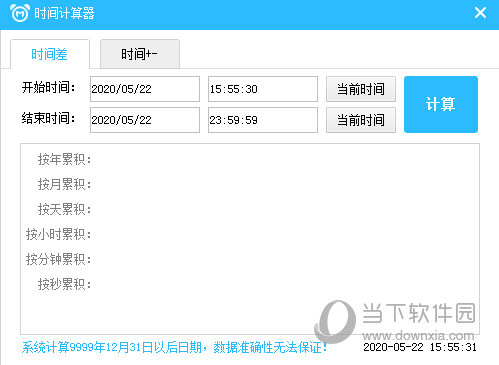This screenshot has height=365, width=499.
Task: Click the blue 系统计算9999年 warning text
Action: (x=174, y=347)
